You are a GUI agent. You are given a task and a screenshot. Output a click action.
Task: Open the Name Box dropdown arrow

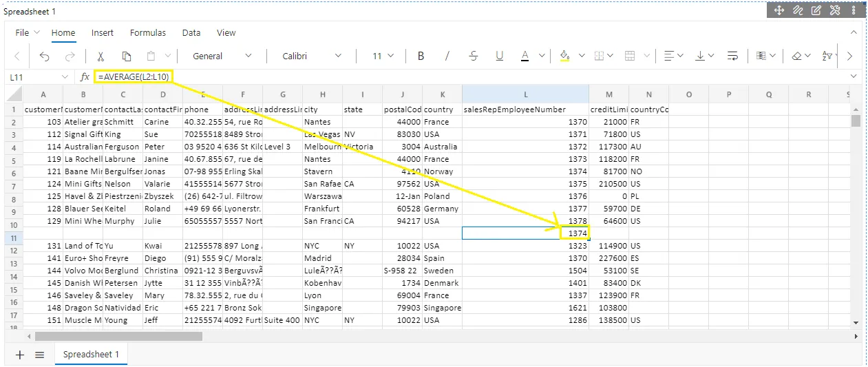65,77
